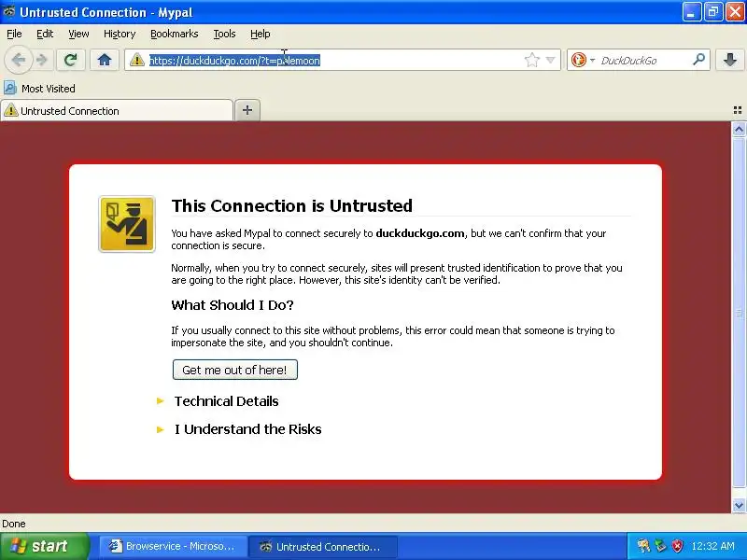Open the Edit menu
This screenshot has width=747, height=560.
pyautogui.click(x=45, y=34)
